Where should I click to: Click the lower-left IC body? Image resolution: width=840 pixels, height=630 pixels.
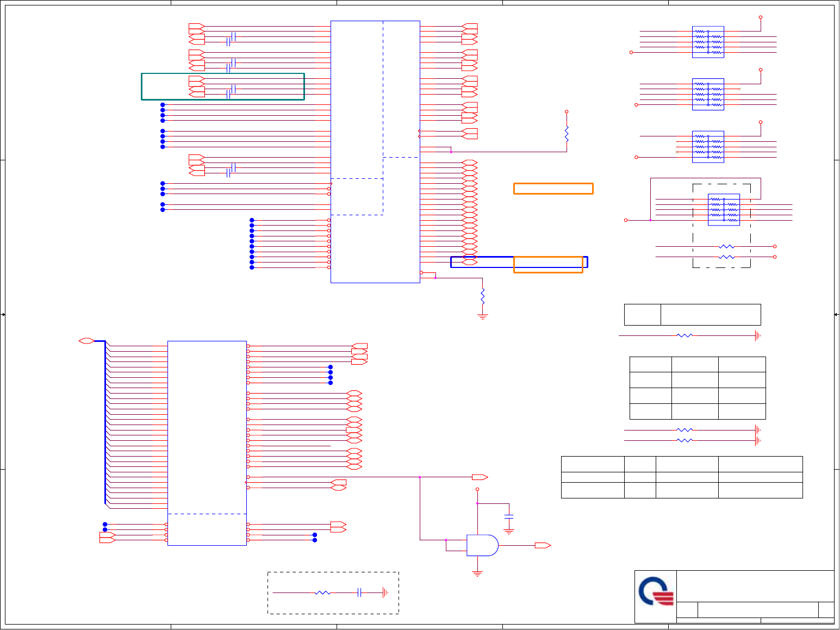(x=207, y=443)
